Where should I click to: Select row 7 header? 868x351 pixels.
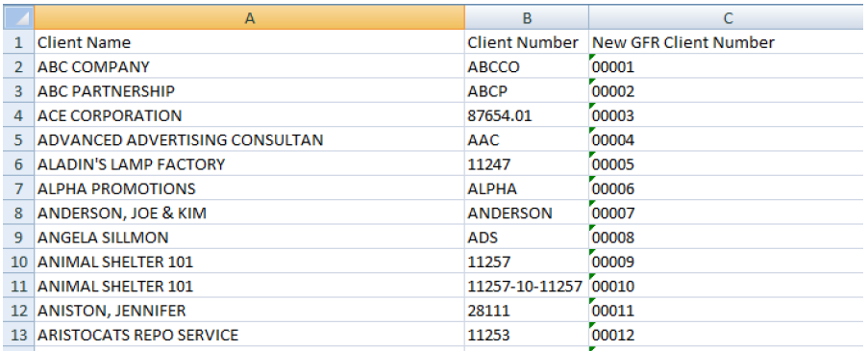click(x=18, y=188)
